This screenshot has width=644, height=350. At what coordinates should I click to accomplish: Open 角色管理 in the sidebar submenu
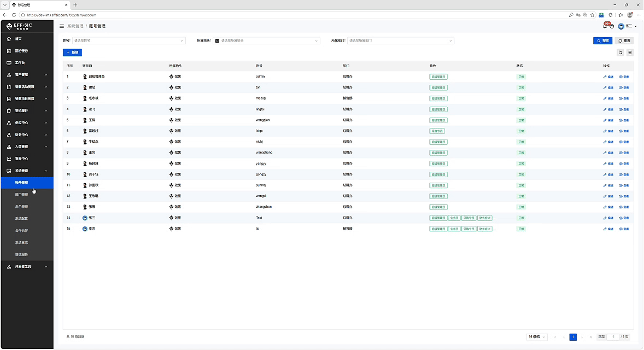(27, 207)
